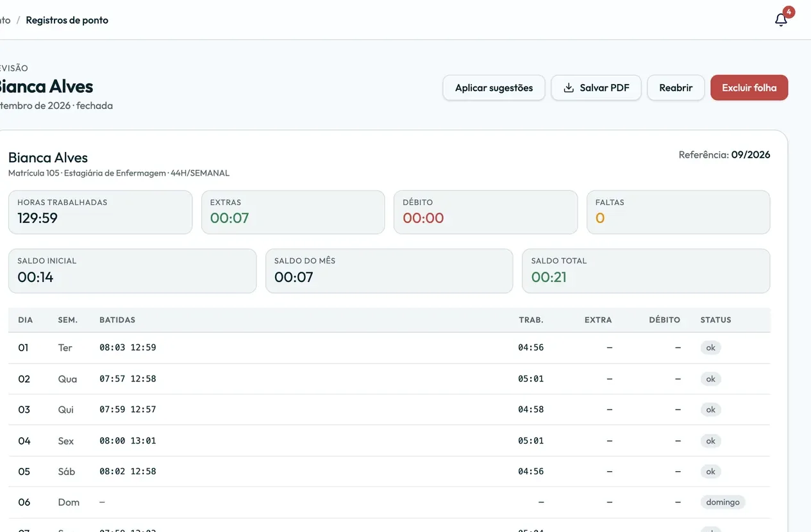Click the Saldo Inicial value 00:14
This screenshot has width=811, height=532.
35,277
